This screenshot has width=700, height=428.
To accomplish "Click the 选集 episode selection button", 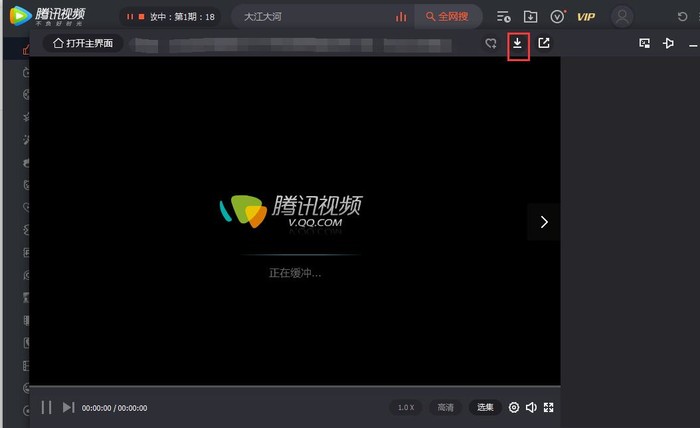I will click(485, 408).
